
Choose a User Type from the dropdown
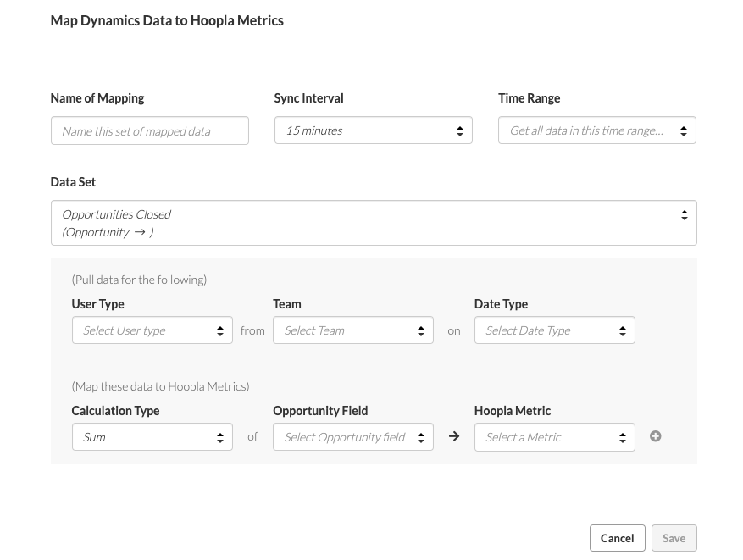(x=152, y=330)
